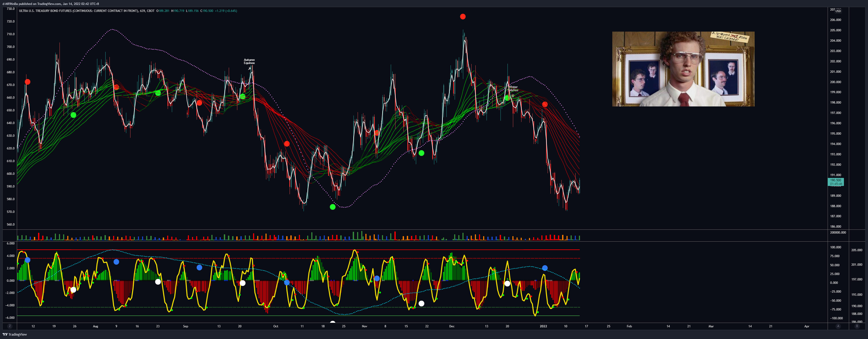Click the current price label 190.500
Screen dimensions: 868x339
(836, 182)
